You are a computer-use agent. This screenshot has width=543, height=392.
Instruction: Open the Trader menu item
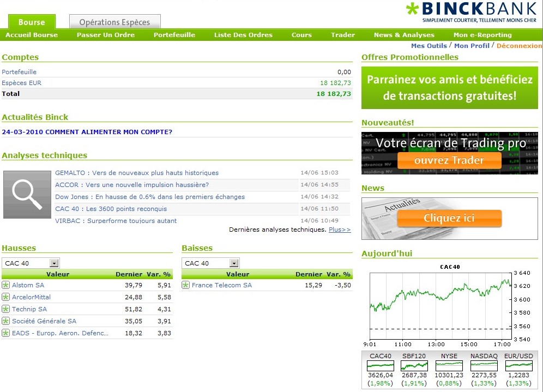point(343,35)
